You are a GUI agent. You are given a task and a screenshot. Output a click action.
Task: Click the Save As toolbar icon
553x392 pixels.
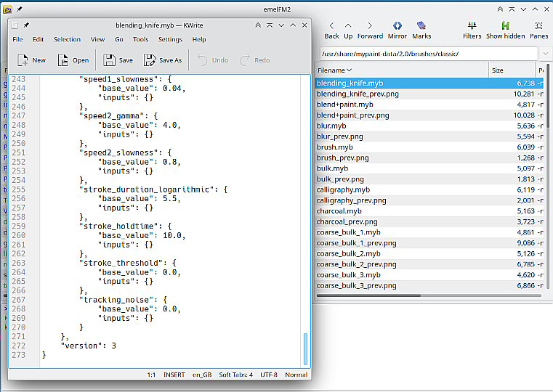click(150, 60)
